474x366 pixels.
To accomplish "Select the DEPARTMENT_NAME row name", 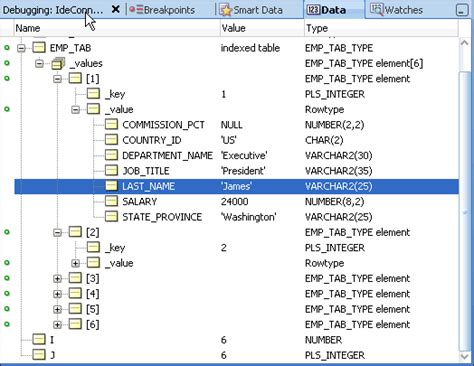I will click(167, 156).
